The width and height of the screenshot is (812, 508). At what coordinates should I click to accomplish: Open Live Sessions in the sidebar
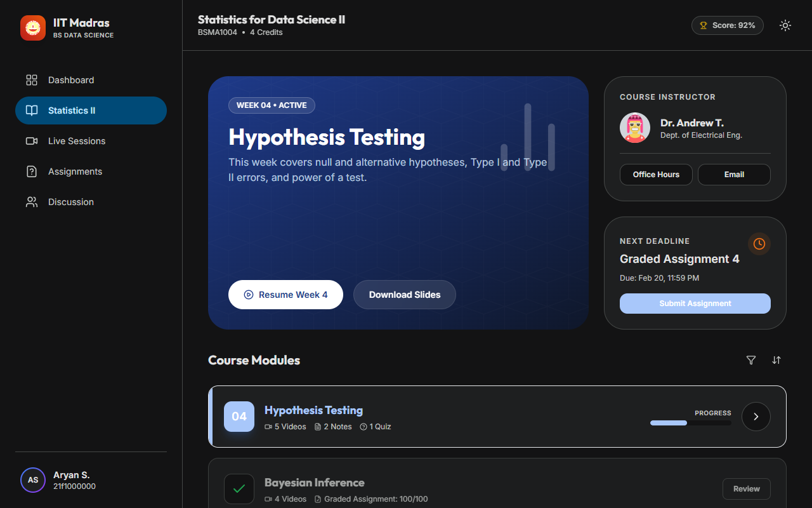[x=77, y=141]
